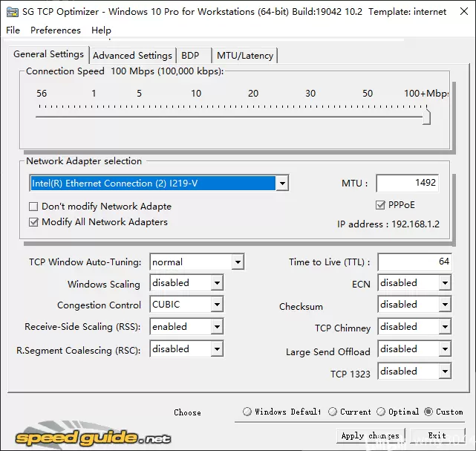Open Congestion Control CUBIC dropdown
Viewport: 476px width, 451px height.
[x=186, y=305]
